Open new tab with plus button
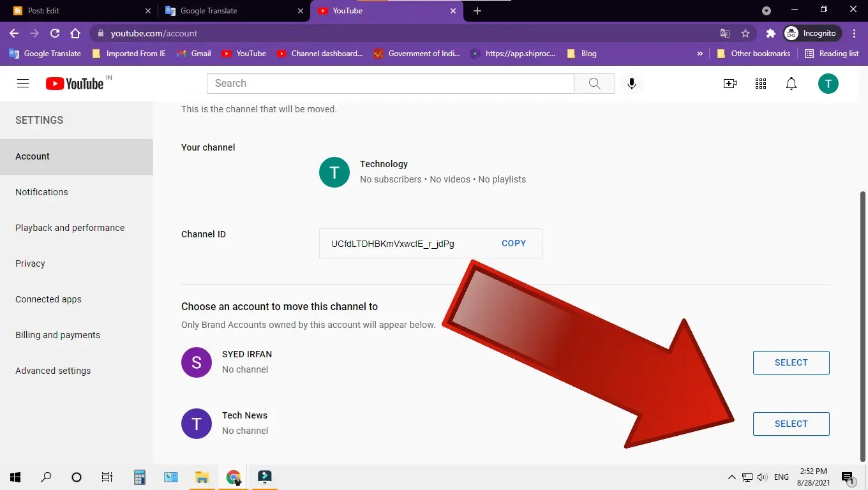Screen dimensions: 868x490 click(x=477, y=11)
